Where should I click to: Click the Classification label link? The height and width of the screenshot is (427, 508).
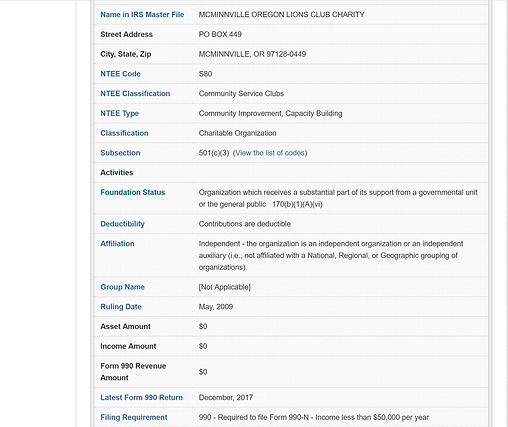click(x=124, y=133)
